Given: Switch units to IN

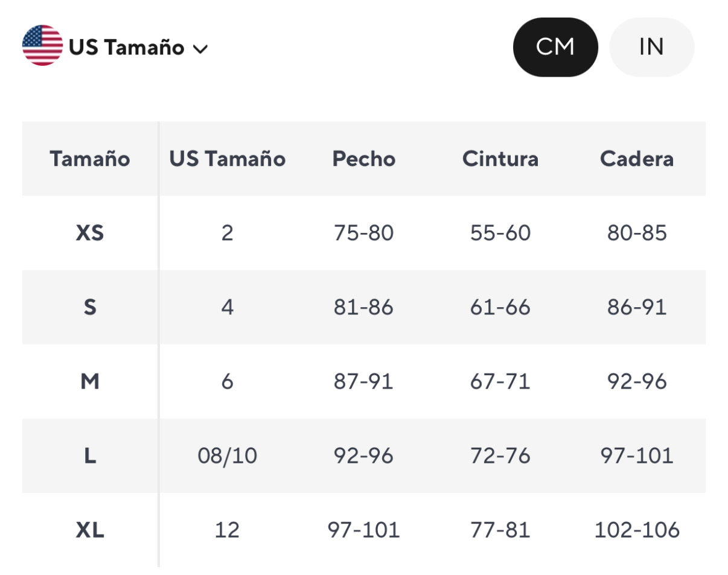Looking at the screenshot, I should point(651,47).
